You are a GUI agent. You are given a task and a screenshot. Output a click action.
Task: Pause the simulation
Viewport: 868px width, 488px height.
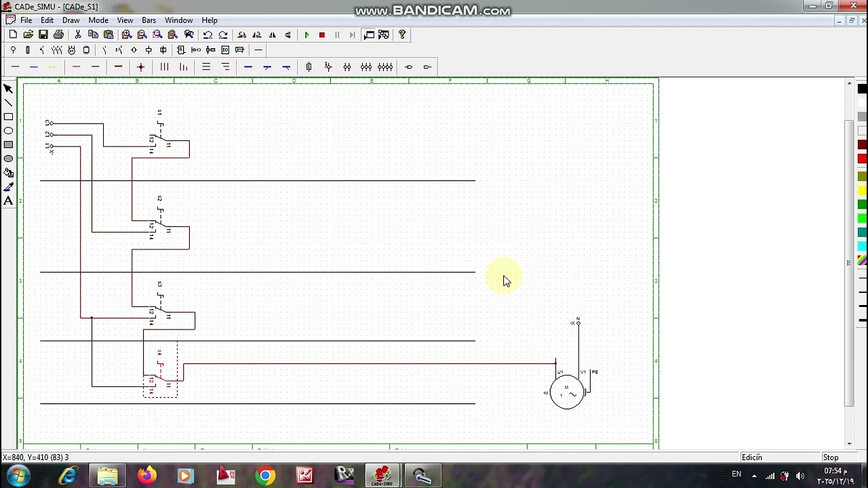click(x=337, y=35)
